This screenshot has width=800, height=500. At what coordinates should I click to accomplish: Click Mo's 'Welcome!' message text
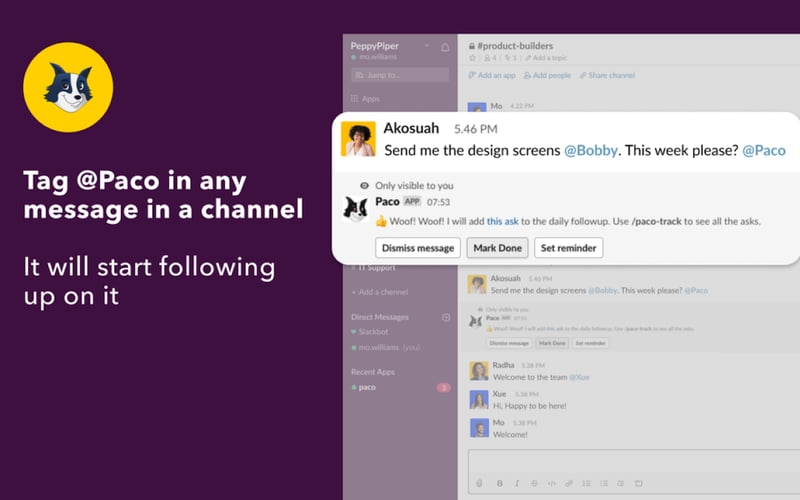(x=510, y=435)
